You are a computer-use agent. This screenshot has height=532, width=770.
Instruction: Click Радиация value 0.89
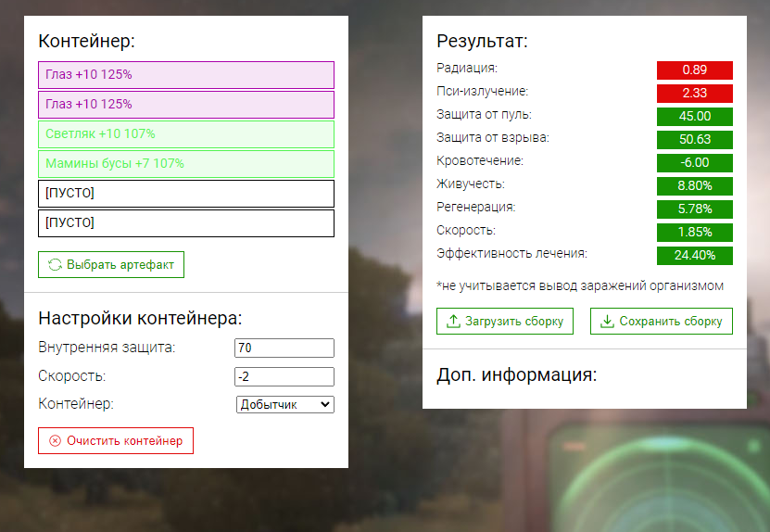pyautogui.click(x=694, y=70)
